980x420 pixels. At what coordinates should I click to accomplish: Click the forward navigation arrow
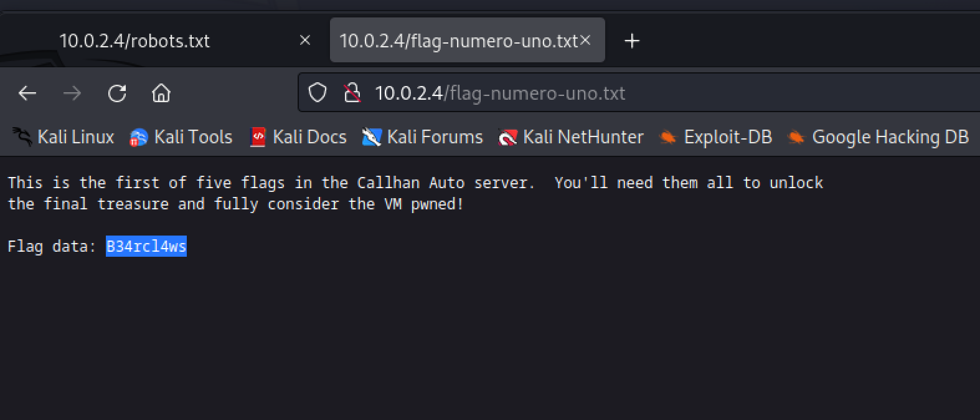[x=72, y=93]
